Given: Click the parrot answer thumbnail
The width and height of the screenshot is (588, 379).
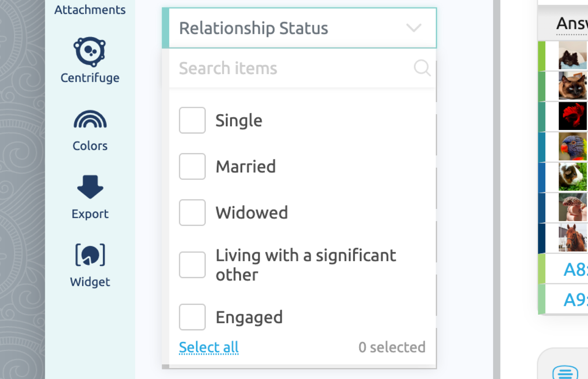Looking at the screenshot, I should pyautogui.click(x=573, y=147).
